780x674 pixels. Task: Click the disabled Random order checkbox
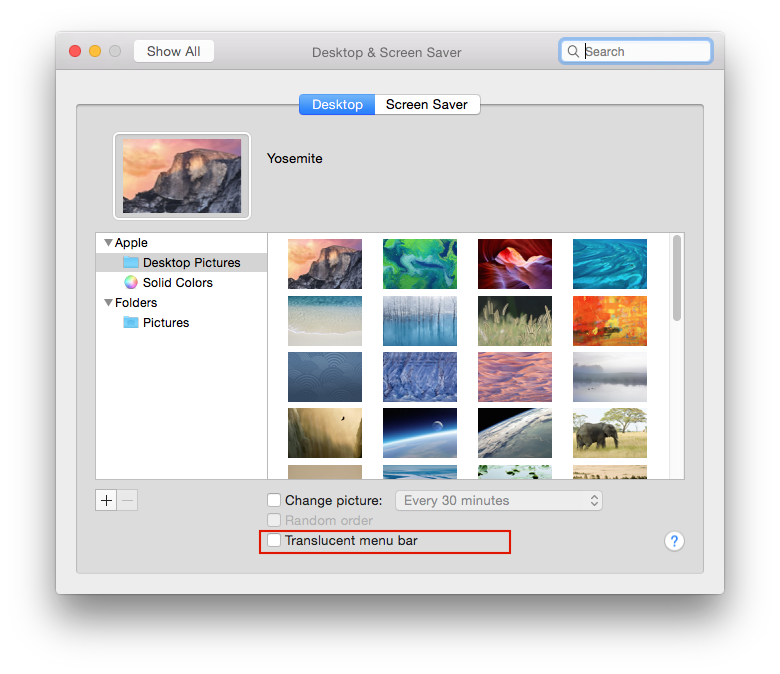(x=274, y=520)
